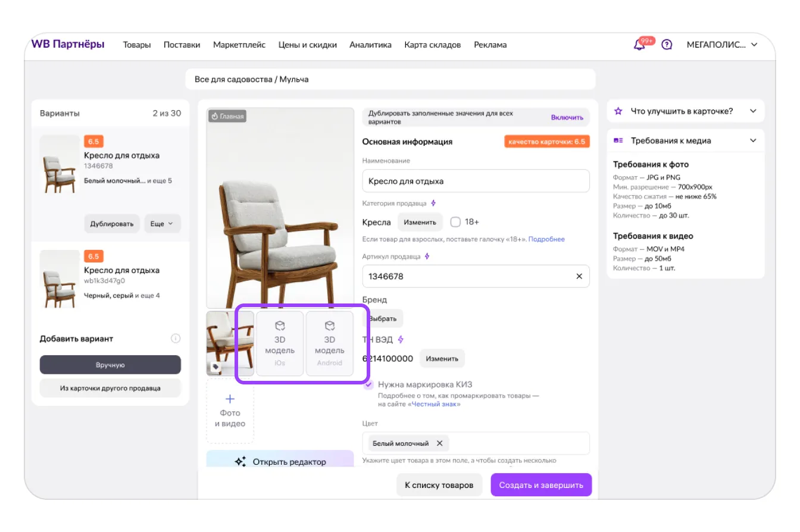
Task: Click the plus Фото и видео tile
Action: click(230, 411)
